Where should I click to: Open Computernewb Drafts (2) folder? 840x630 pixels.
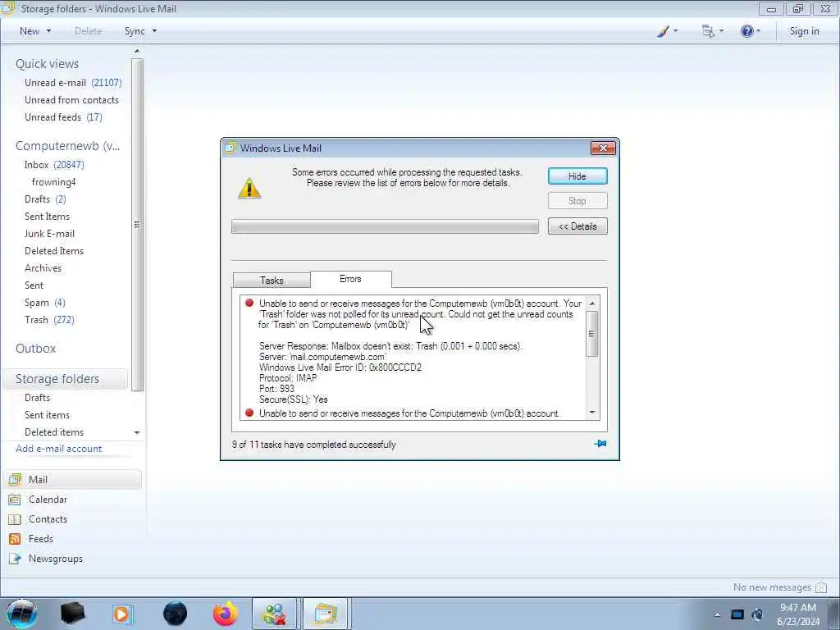coord(46,199)
